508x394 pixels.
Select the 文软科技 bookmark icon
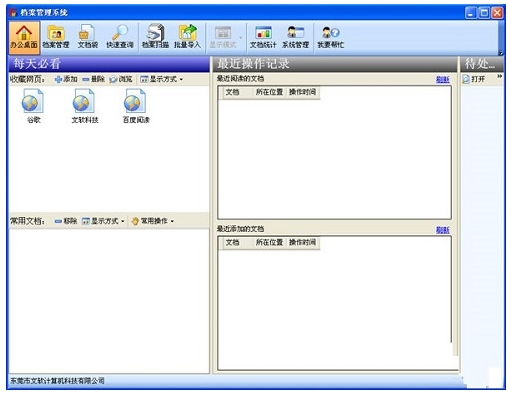click(x=85, y=106)
